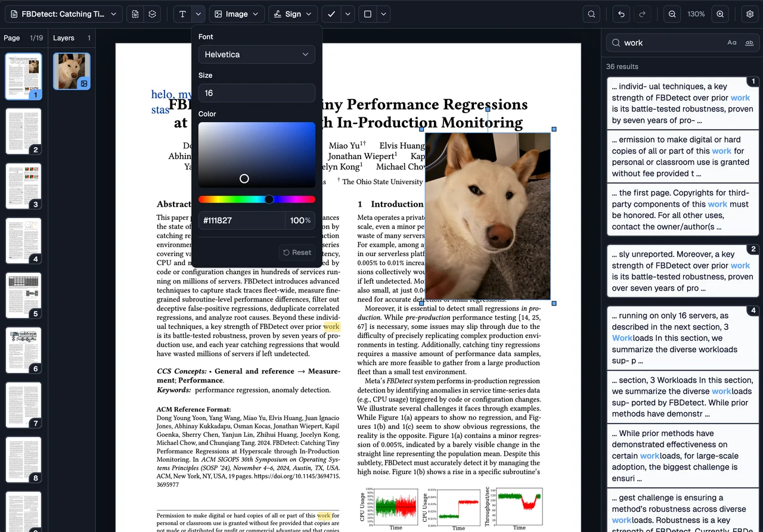The height and width of the screenshot is (532, 763).
Task: Expand the checkmark tool options arrow
Action: [348, 14]
